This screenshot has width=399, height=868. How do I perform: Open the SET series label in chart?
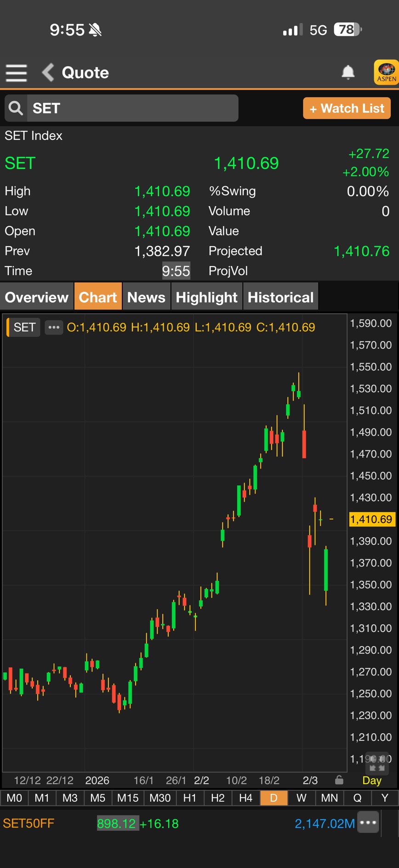(x=24, y=327)
